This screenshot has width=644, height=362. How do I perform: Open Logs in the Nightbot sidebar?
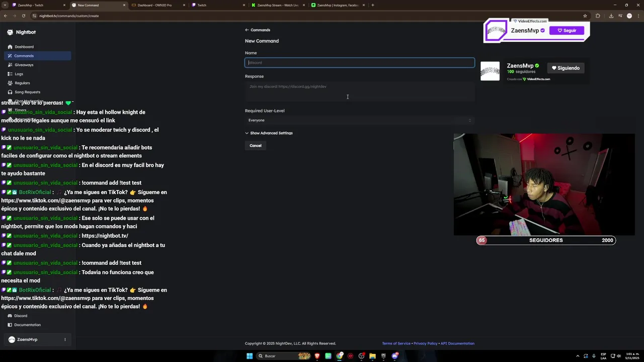[x=37, y=74]
